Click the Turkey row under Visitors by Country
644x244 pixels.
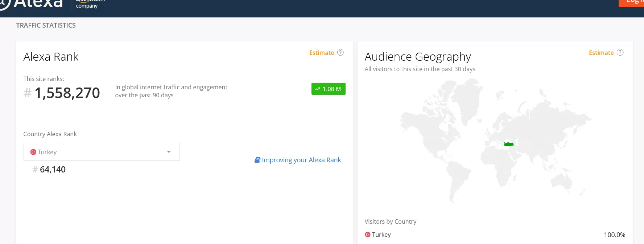(495, 235)
